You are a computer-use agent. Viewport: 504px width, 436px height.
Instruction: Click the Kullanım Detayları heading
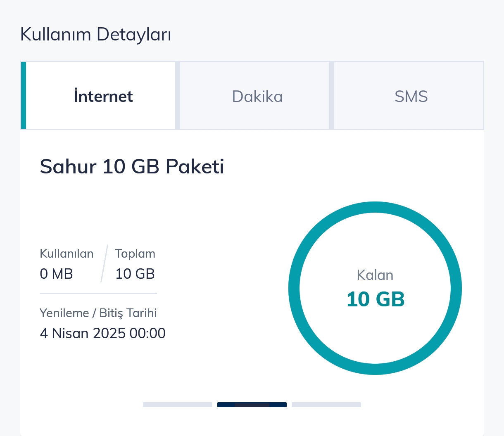click(95, 34)
